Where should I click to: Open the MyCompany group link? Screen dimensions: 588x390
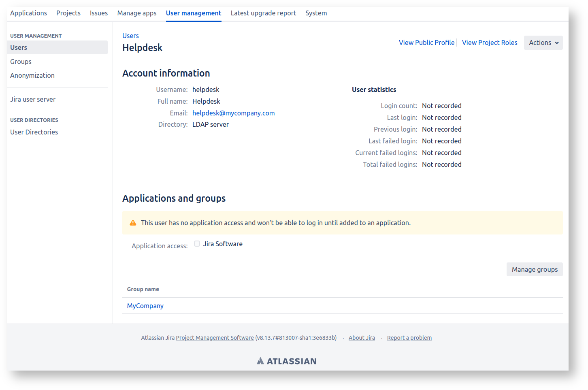145,306
